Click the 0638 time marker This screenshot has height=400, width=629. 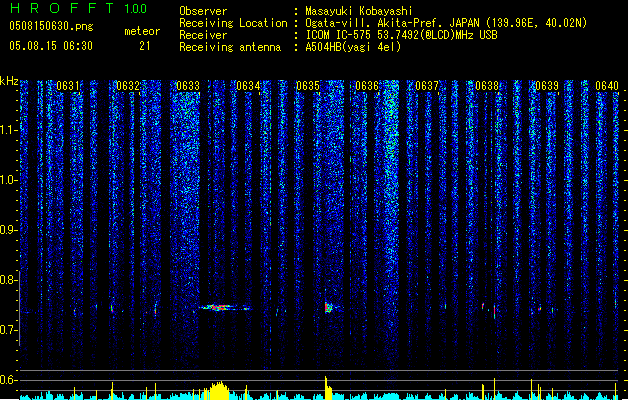tap(487, 86)
